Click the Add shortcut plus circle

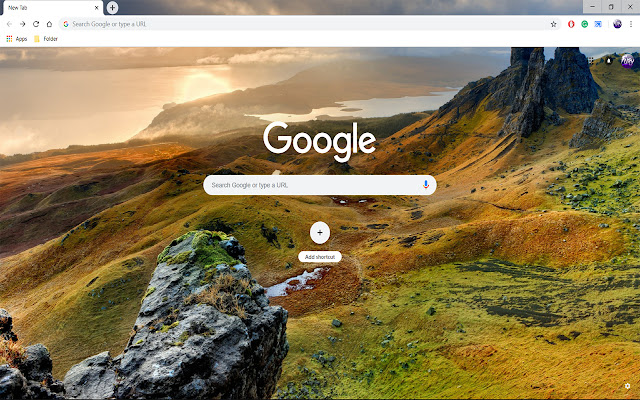[320, 233]
